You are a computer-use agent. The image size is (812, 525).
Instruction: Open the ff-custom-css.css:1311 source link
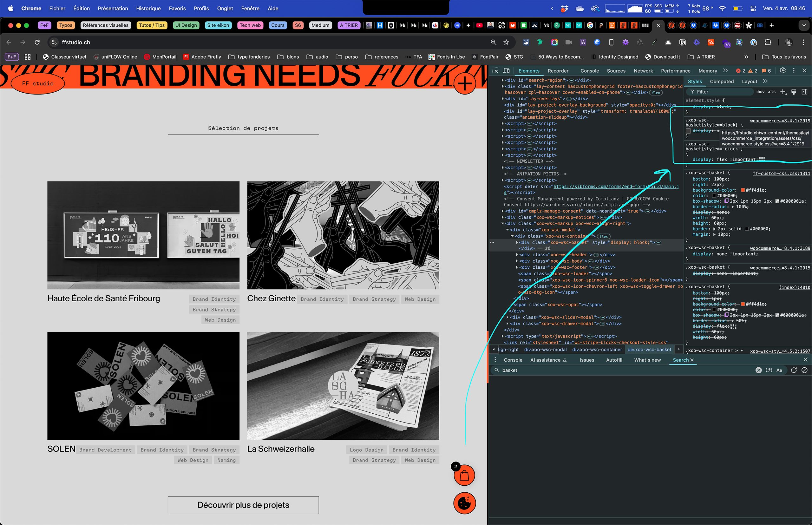point(781,174)
